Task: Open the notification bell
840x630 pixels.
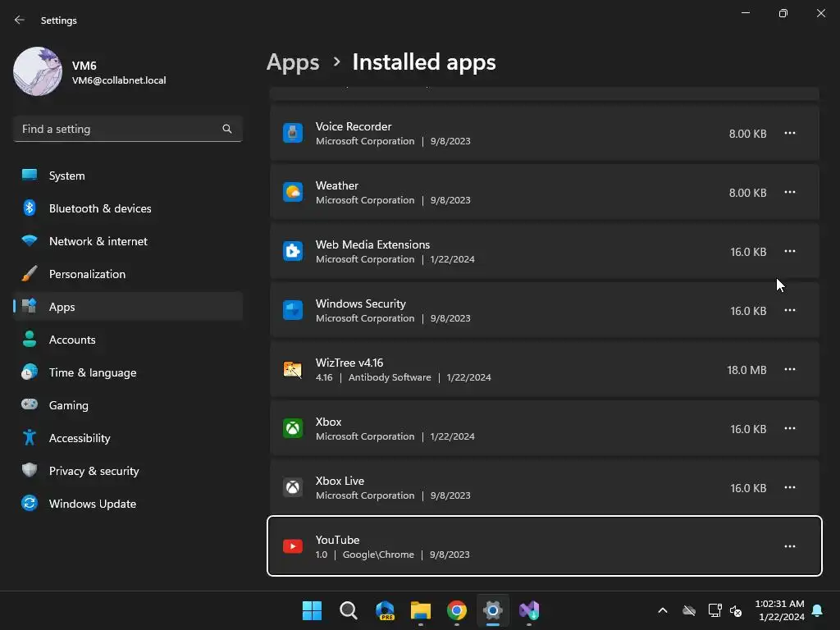Action: (818, 610)
